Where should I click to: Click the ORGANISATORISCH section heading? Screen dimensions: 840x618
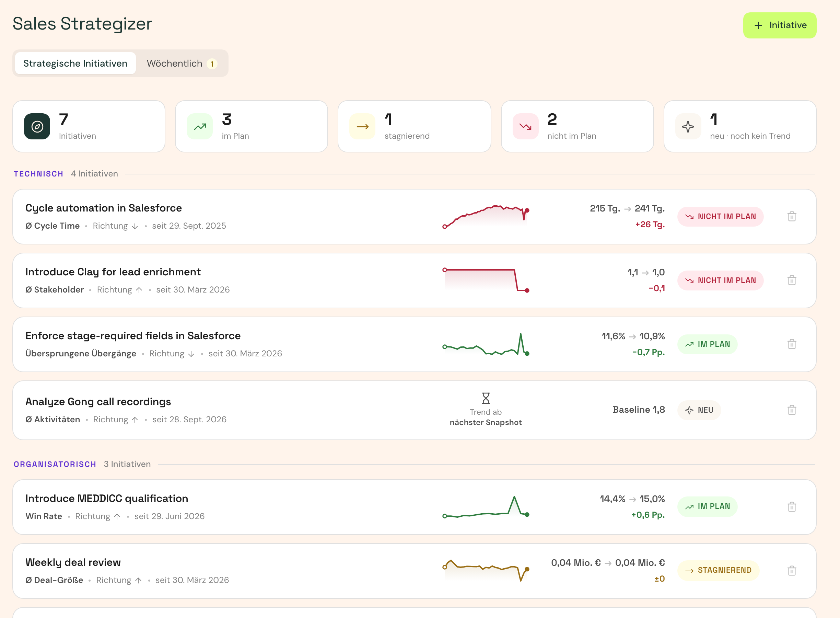(55, 464)
